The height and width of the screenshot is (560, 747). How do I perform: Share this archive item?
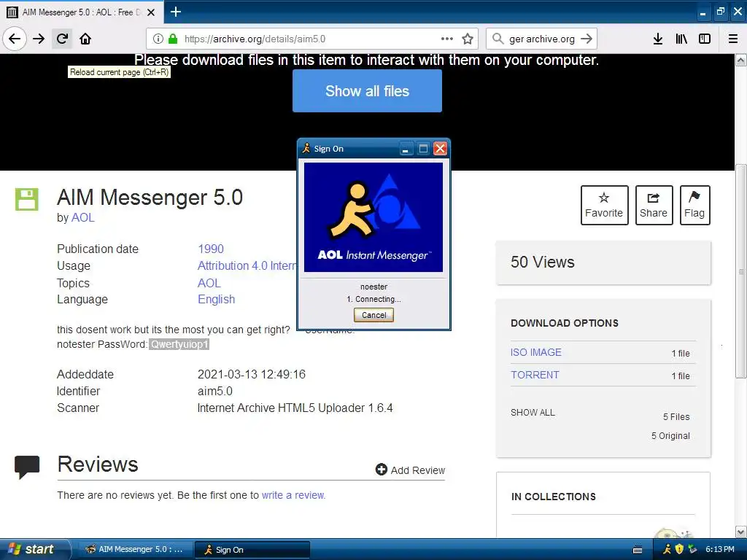[654, 205]
